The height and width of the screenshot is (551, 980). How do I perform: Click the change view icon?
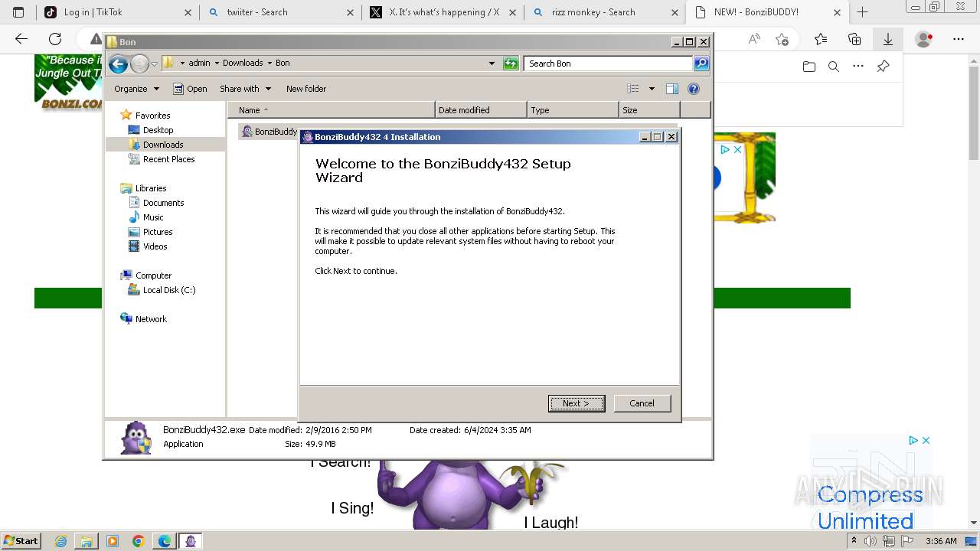(633, 89)
